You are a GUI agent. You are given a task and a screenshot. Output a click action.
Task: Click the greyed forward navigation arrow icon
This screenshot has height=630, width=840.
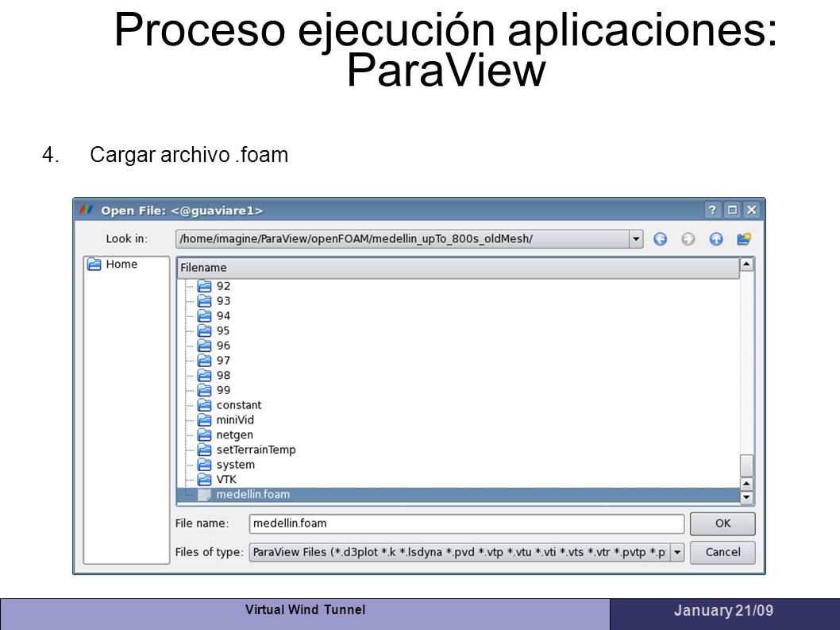(x=688, y=239)
